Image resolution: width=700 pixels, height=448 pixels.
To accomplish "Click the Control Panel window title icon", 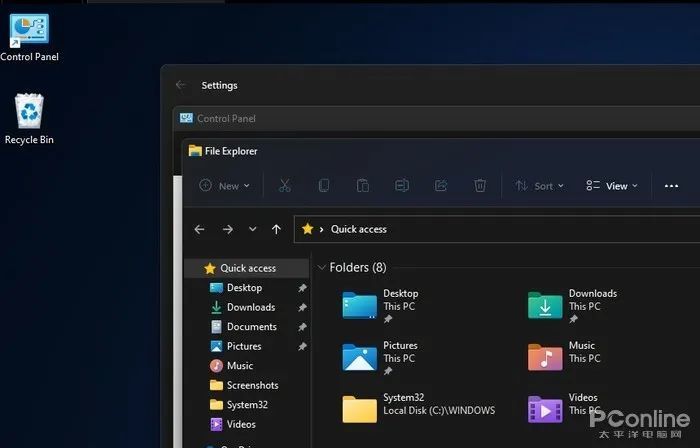I will point(186,118).
